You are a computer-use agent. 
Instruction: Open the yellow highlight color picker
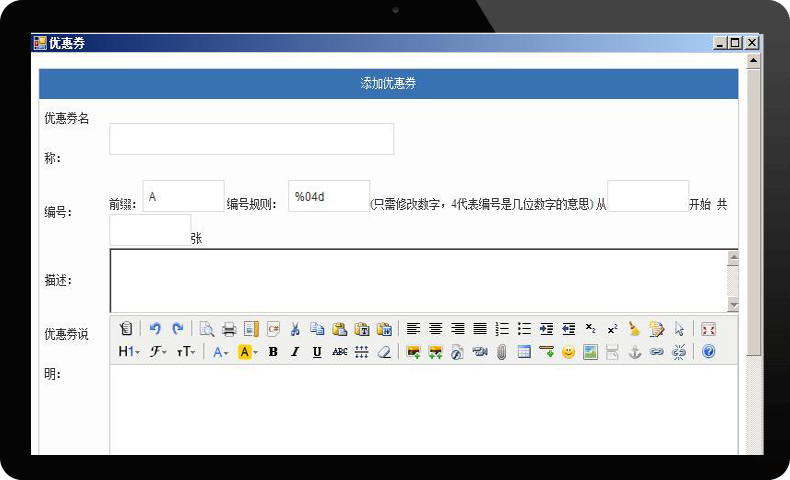pyautogui.click(x=248, y=352)
